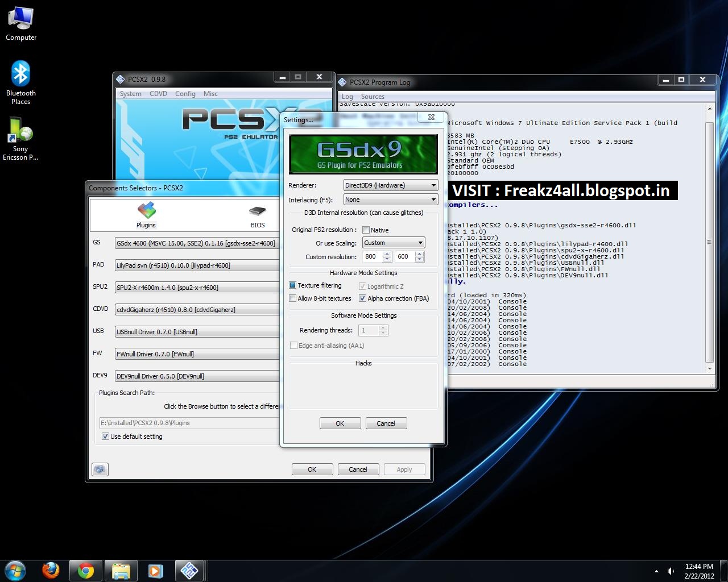
Task: Open the System menu in PCSX2
Action: tap(131, 94)
